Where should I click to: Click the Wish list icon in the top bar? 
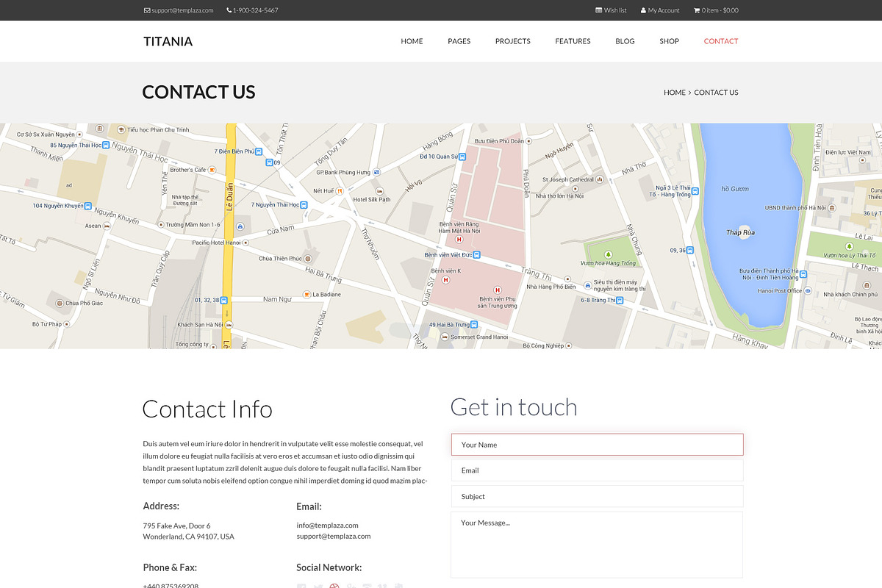pyautogui.click(x=598, y=10)
